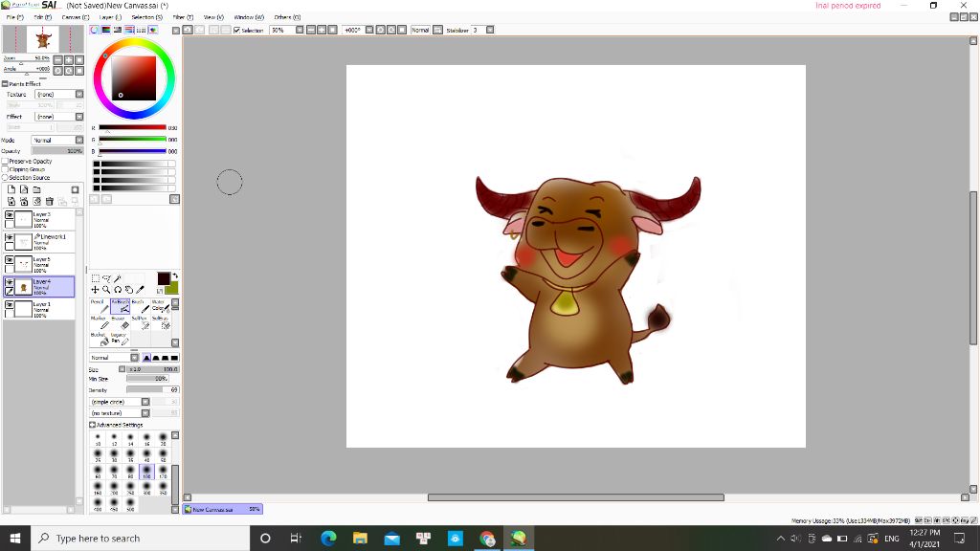Select the Selection Source radio option

pos(5,177)
